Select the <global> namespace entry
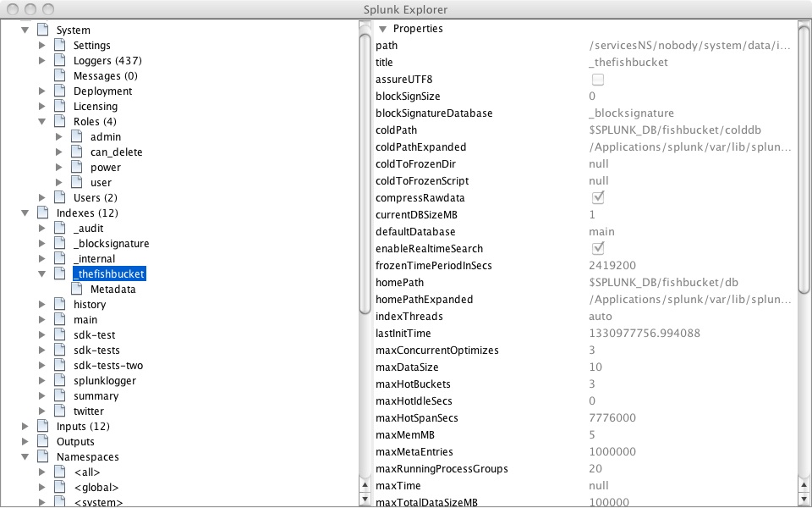 point(96,488)
